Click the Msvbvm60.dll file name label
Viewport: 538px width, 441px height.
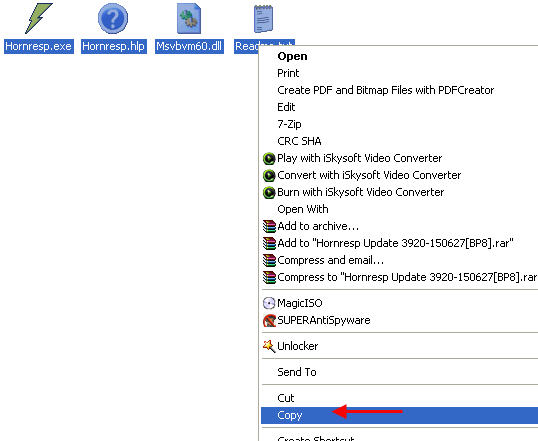189,46
